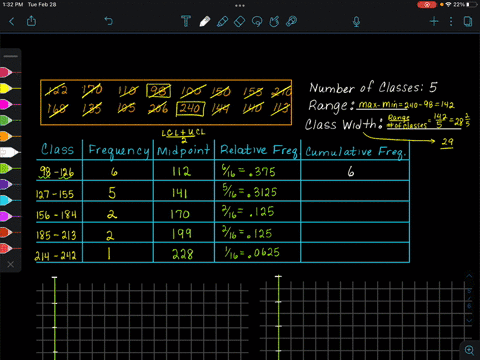
Task: Tap frequency 5 in the 127-155 row
Action: point(112,193)
